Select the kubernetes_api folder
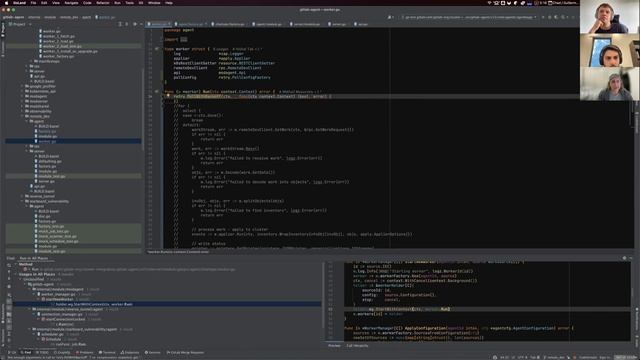The height and width of the screenshot is (360, 640). tap(40, 91)
